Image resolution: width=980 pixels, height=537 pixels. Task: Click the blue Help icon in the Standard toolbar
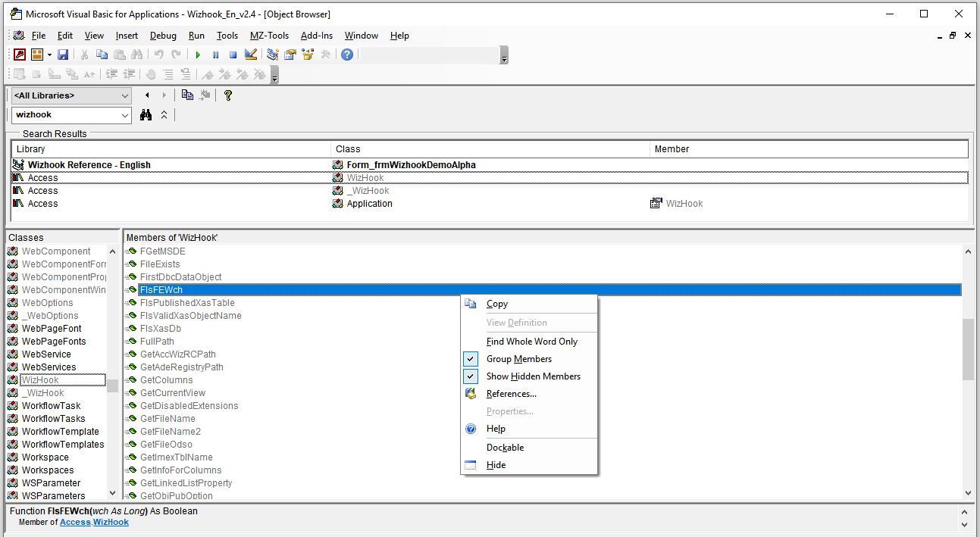click(347, 55)
